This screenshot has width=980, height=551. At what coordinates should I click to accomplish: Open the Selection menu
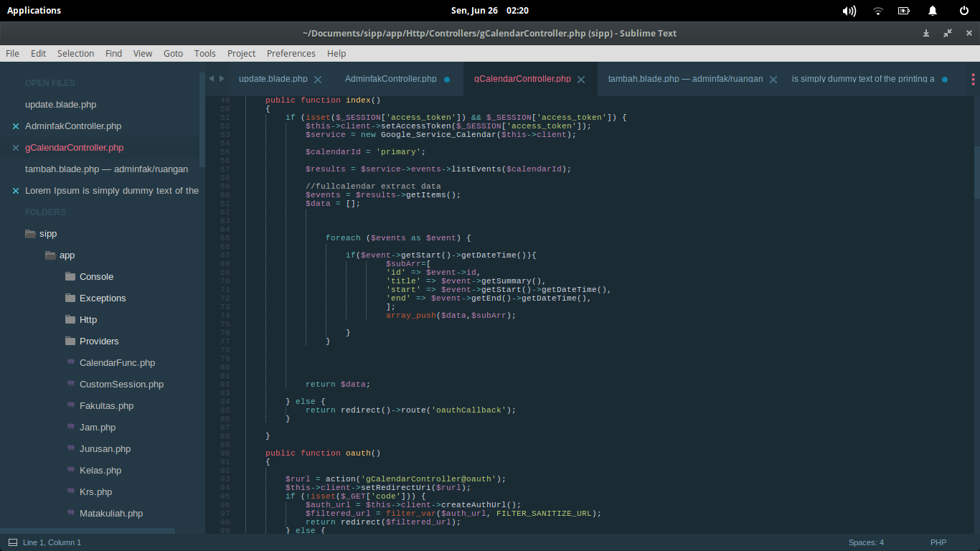pos(75,53)
